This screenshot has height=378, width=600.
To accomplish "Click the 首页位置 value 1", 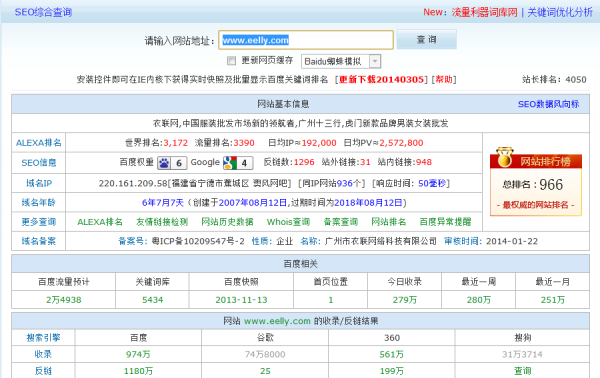I will (331, 300).
